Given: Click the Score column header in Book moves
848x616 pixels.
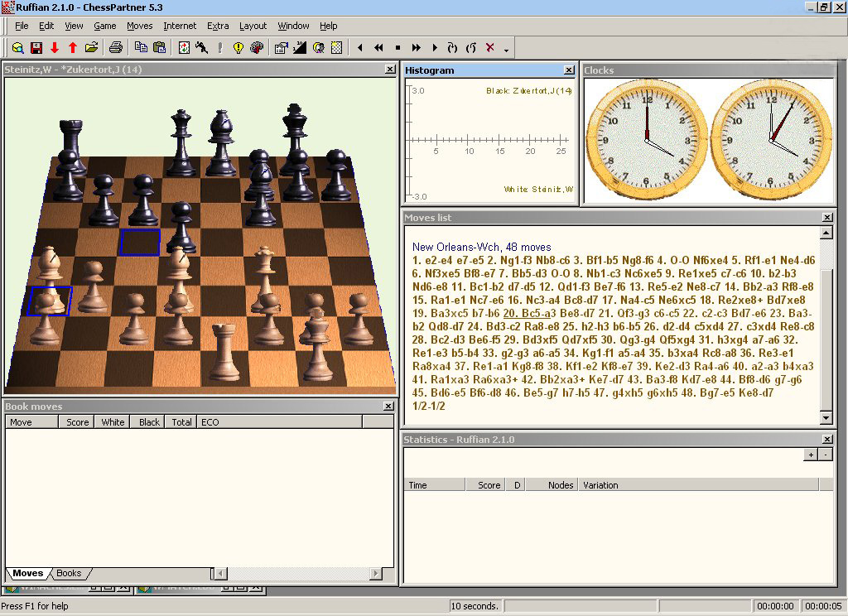Looking at the screenshot, I should coord(77,422).
